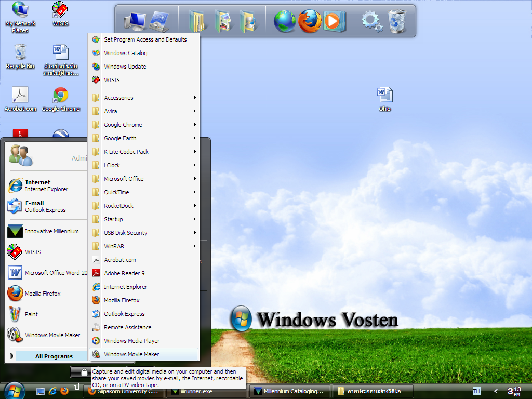Expand the Google Chrome folder submenu
The image size is (532, 399).
click(144, 125)
